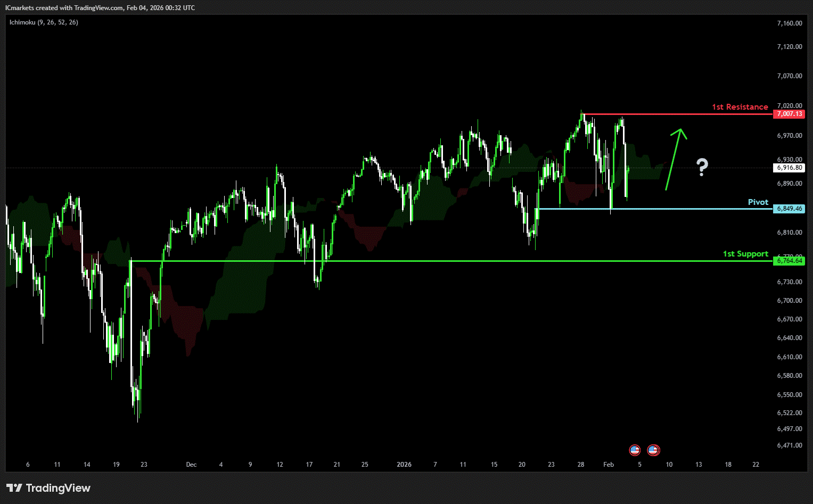
Task: Click the left US flag economic event icon
Action: pyautogui.click(x=635, y=450)
